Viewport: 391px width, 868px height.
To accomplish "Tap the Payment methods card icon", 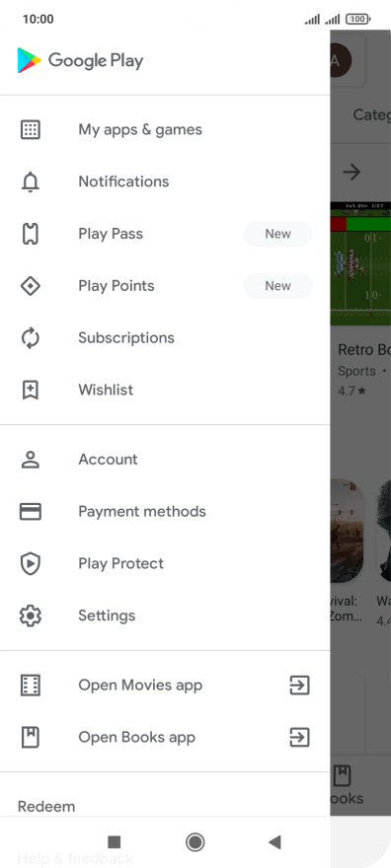I will pos(31,512).
